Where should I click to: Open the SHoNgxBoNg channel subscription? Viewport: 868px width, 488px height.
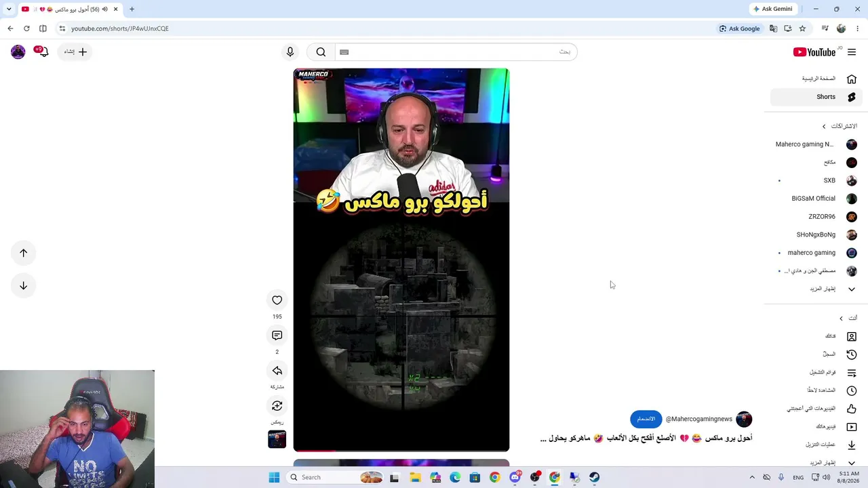click(816, 235)
